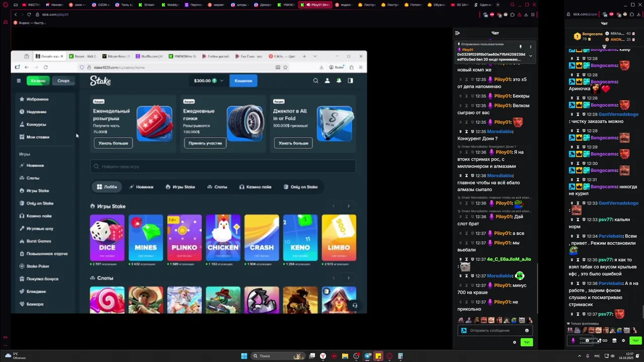This screenshot has width=644, height=362.
Task: Focus the Найдите свою игру search field
Action: (223, 166)
